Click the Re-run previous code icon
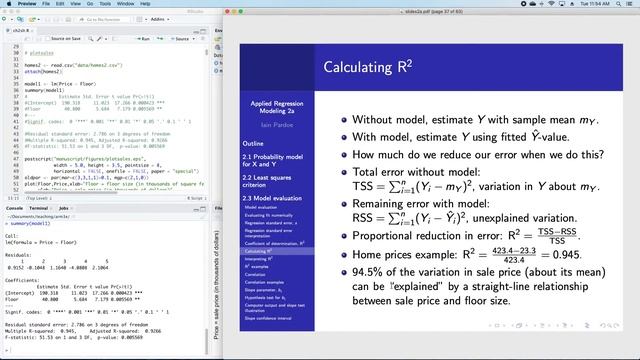The image size is (640, 360). 160,39
